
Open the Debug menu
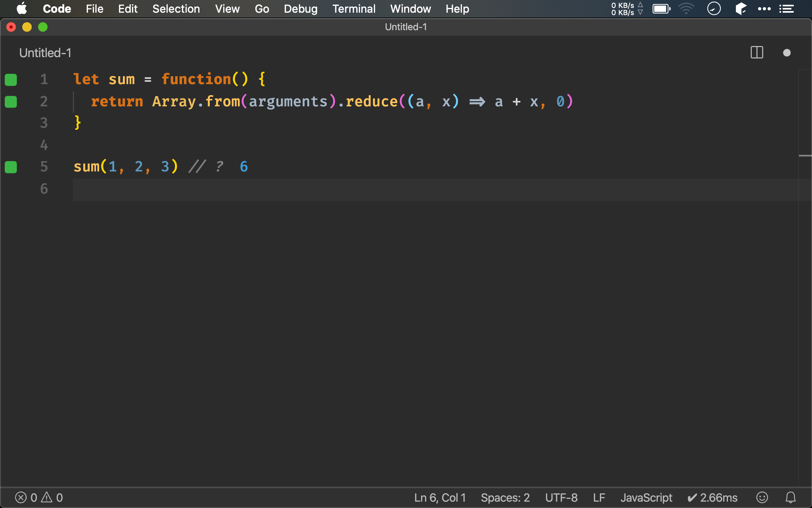click(x=300, y=9)
